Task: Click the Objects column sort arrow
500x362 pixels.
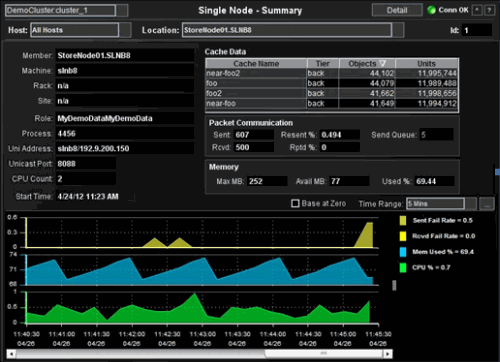Action: 382,63
